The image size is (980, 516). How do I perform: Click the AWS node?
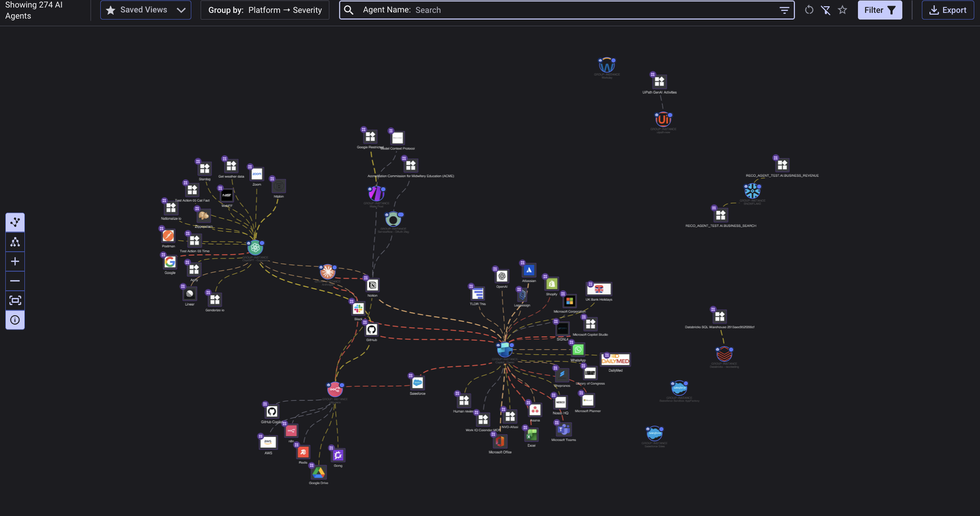pyautogui.click(x=268, y=442)
